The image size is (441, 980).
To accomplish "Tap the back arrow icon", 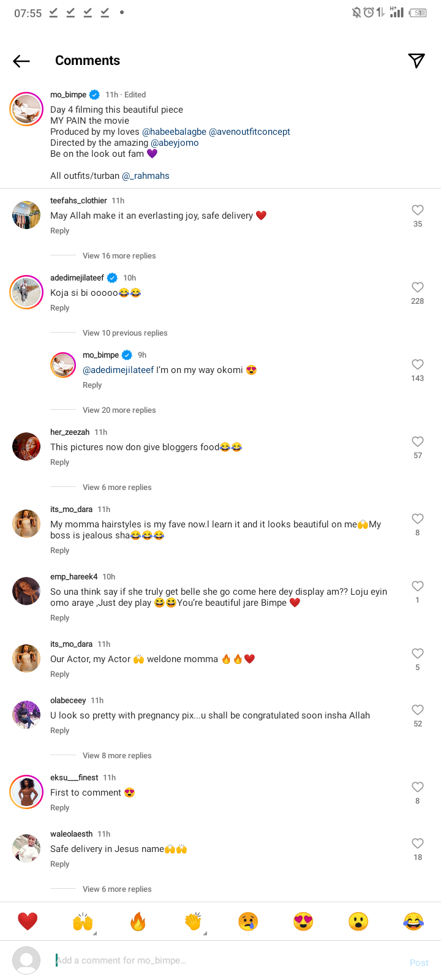I will click(21, 61).
